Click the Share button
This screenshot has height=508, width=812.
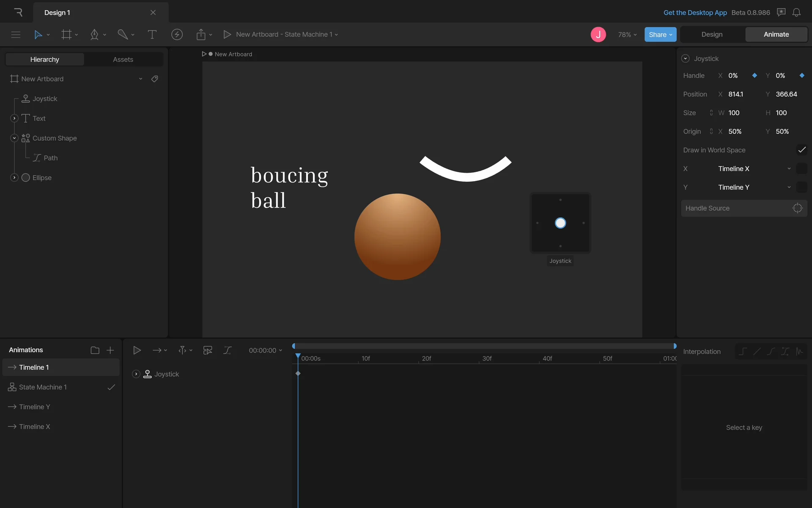pyautogui.click(x=660, y=35)
